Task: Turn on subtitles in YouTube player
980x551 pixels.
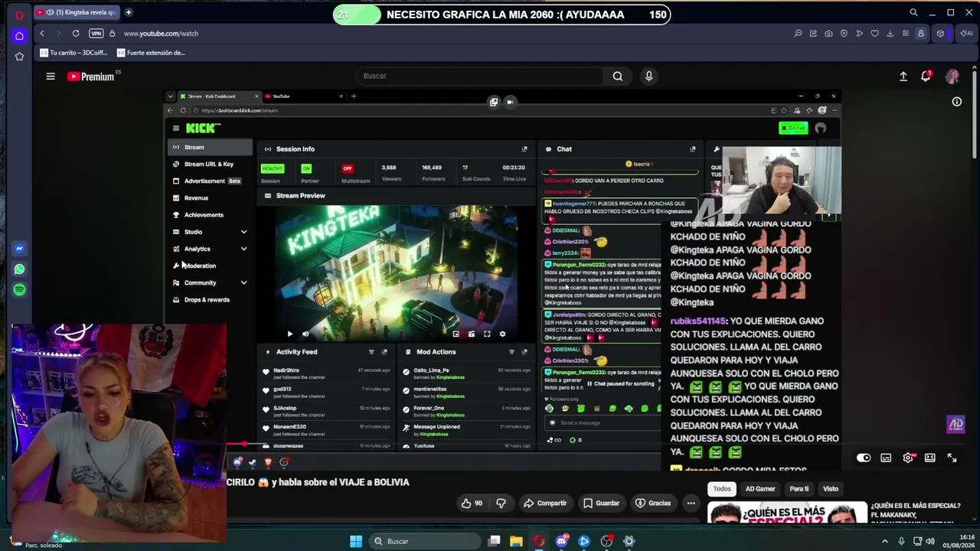Action: pos(886,458)
